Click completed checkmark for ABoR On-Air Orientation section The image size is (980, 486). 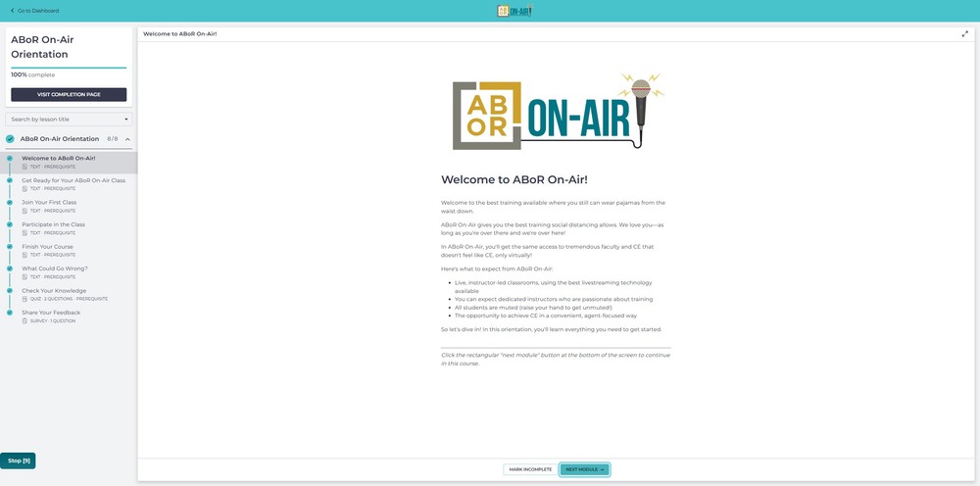pyautogui.click(x=10, y=139)
